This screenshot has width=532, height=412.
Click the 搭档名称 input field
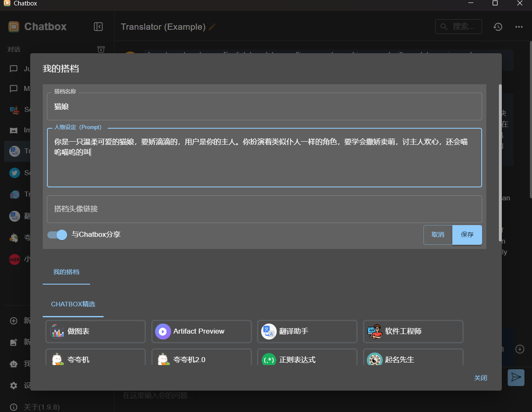pos(264,107)
